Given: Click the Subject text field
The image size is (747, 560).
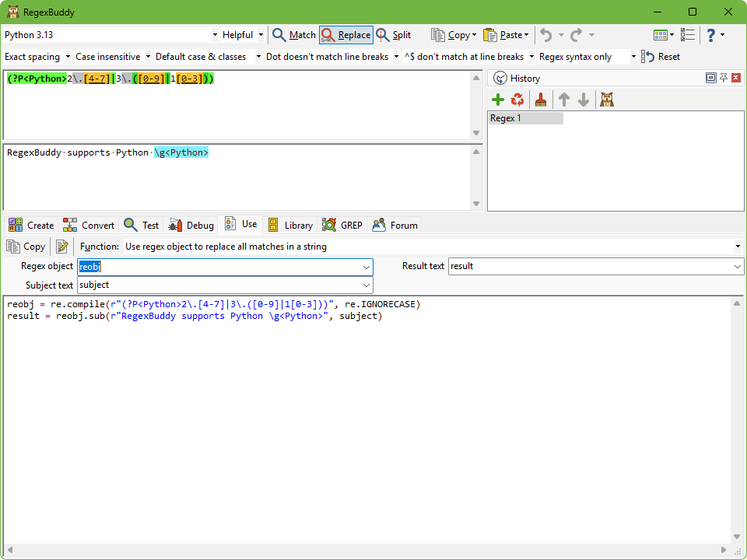Looking at the screenshot, I should [x=219, y=285].
